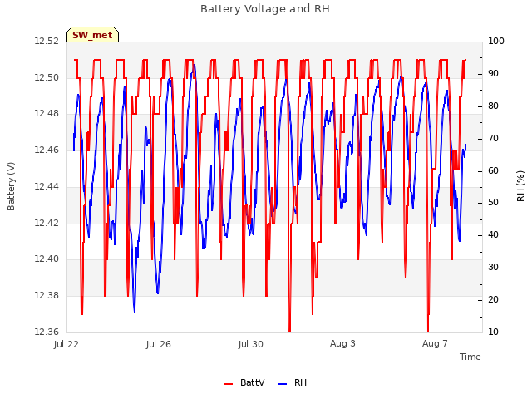Click the 12.50 battery axis value
532x399 pixels.
pyautogui.click(x=47, y=77)
